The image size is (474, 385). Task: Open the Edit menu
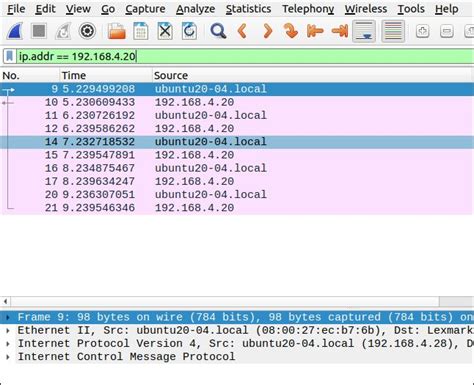(x=45, y=9)
